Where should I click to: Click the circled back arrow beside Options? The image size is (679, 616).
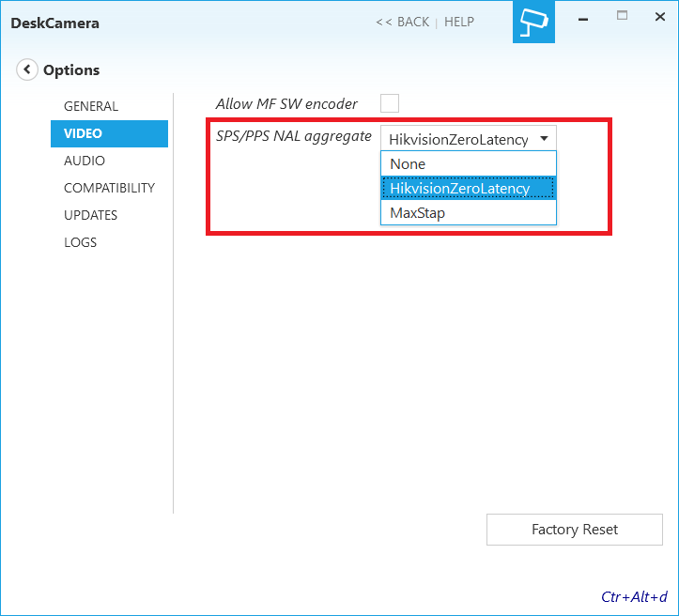pos(27,69)
